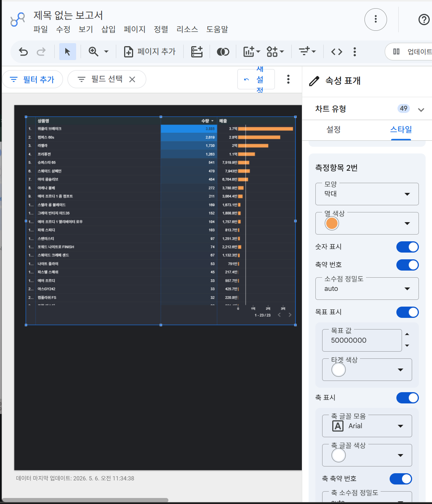Open the toolbar more options menu
This screenshot has width=432, height=504.
(x=354, y=52)
